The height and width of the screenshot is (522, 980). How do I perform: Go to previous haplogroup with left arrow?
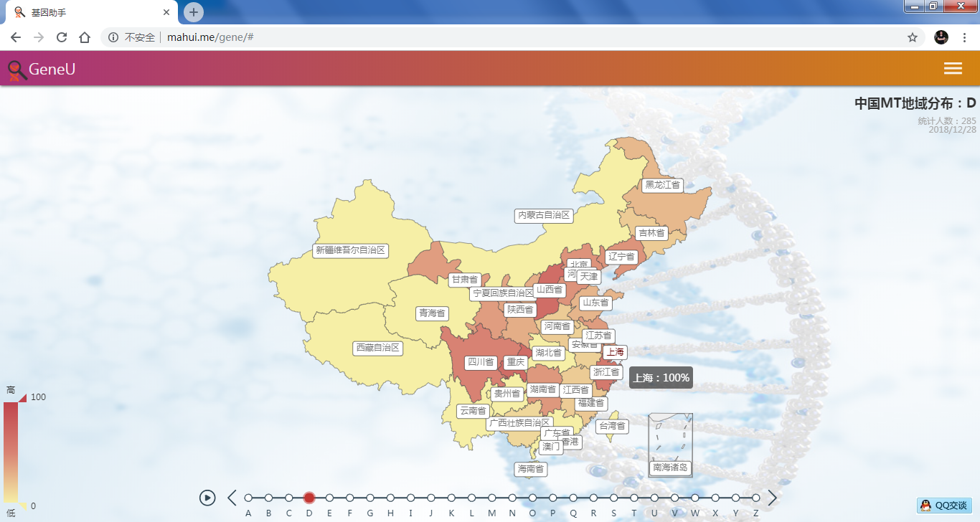(232, 498)
